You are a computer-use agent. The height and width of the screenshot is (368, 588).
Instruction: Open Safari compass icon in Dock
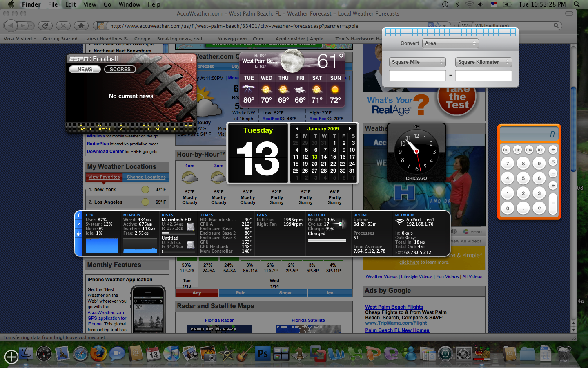coord(80,354)
